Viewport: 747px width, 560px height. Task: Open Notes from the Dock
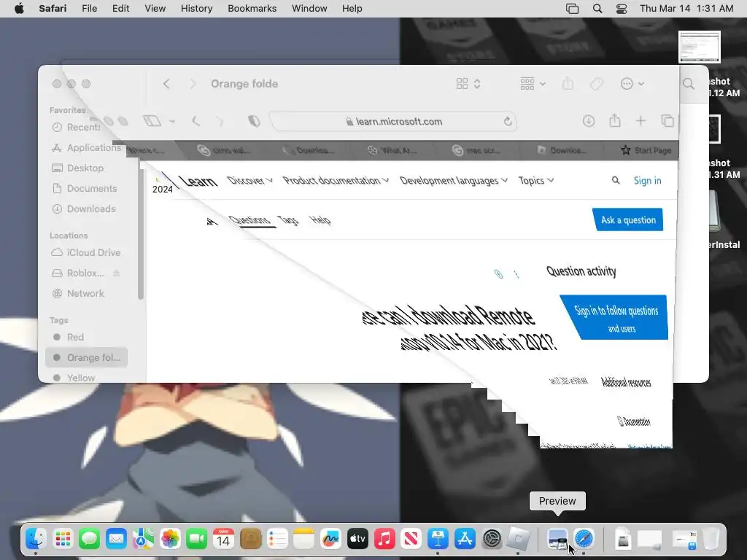[303, 539]
